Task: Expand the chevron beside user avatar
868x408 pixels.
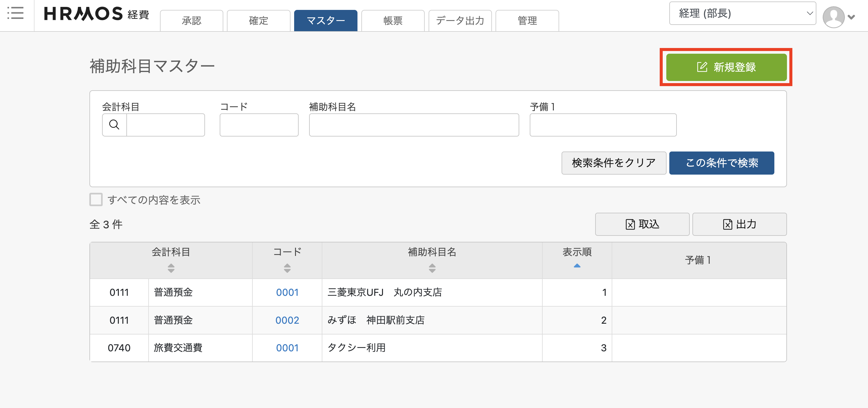Action: coord(851,17)
